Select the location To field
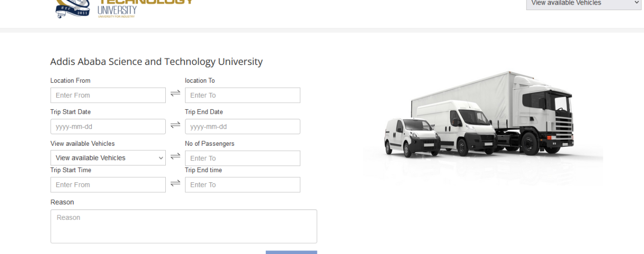The image size is (644, 254). tap(242, 95)
